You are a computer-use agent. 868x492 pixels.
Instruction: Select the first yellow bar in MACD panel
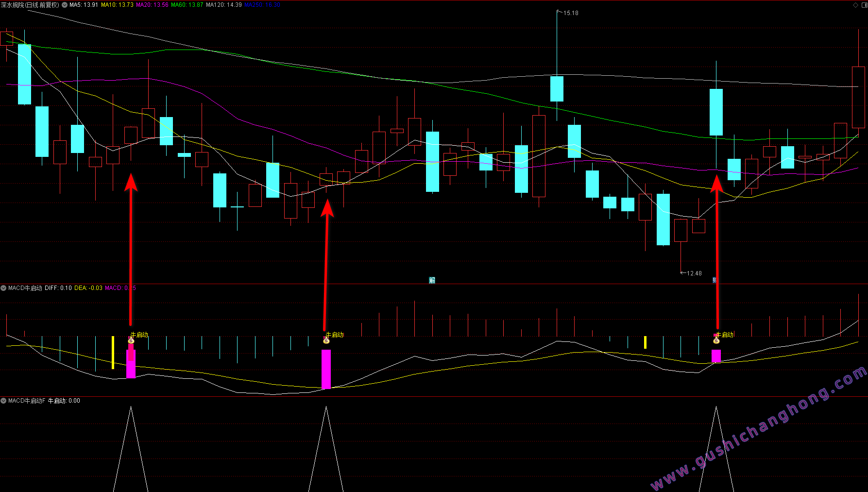click(x=113, y=353)
